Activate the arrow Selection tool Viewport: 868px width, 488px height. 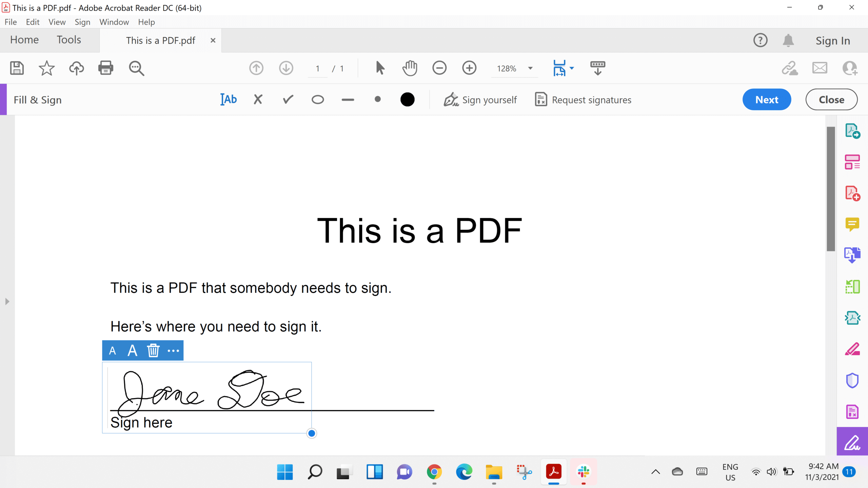pyautogui.click(x=380, y=68)
